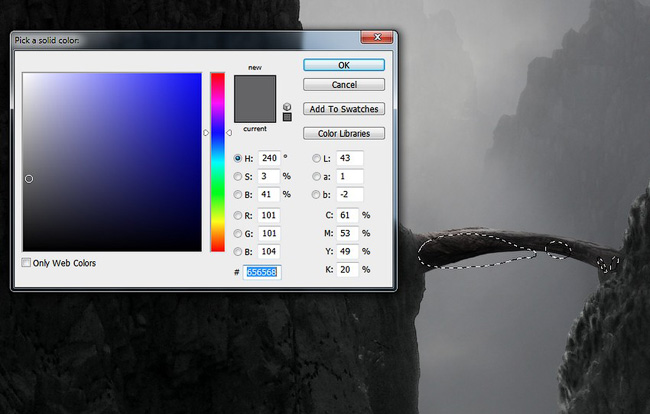This screenshot has height=414, width=650.
Task: Select the S saturation radio button
Action: point(238,177)
